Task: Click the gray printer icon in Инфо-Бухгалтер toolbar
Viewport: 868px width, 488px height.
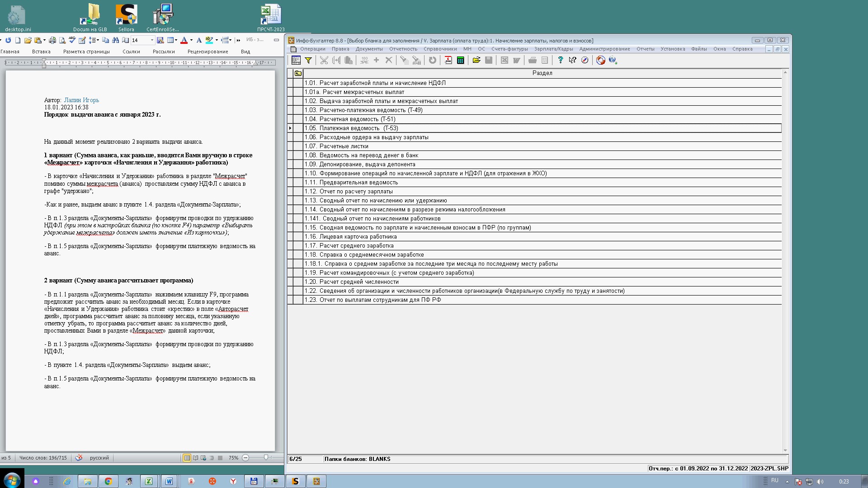Action: [533, 60]
